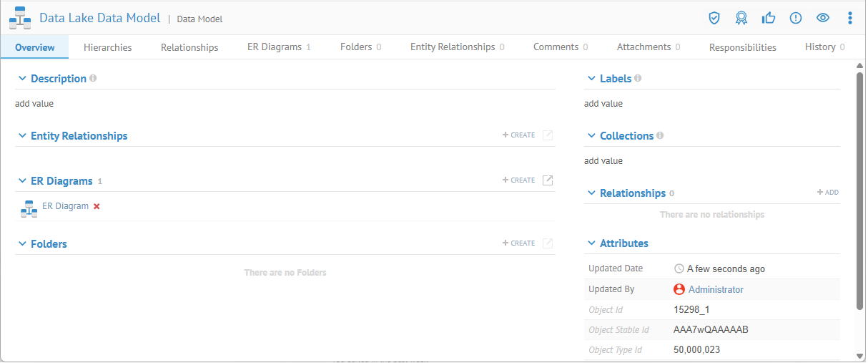Viewport: 868px width, 363px height.
Task: Click the thumbs up endorse icon
Action: point(769,18)
